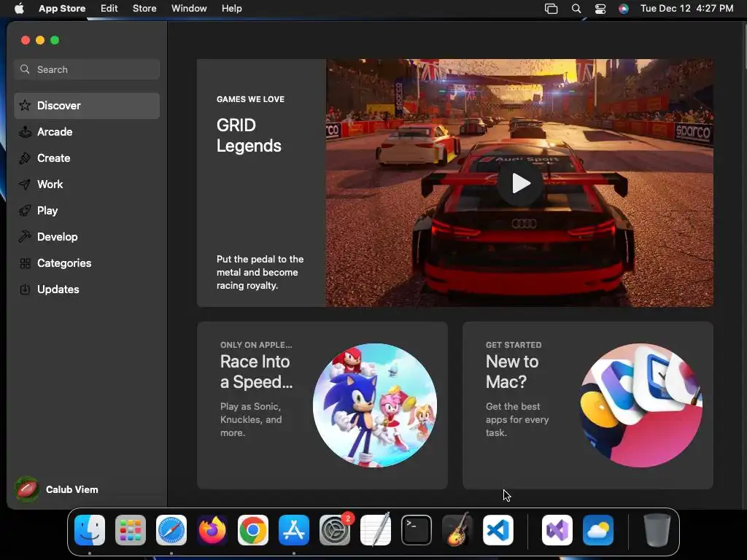Open TextEdit from the Dock
Viewport: 747px width, 560px height.
point(376,529)
